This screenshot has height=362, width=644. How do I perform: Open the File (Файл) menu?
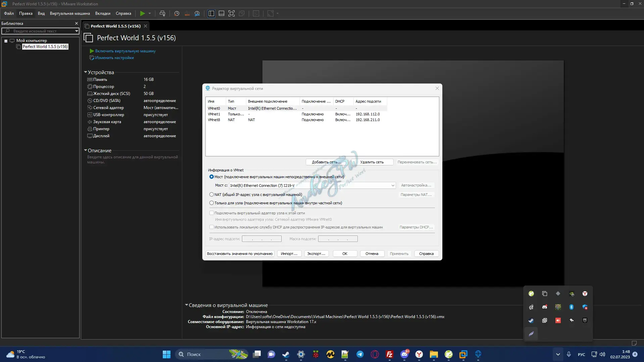[x=9, y=13]
